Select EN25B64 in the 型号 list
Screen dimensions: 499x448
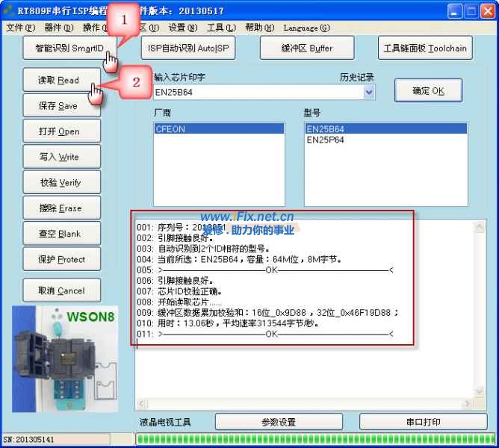385,129
